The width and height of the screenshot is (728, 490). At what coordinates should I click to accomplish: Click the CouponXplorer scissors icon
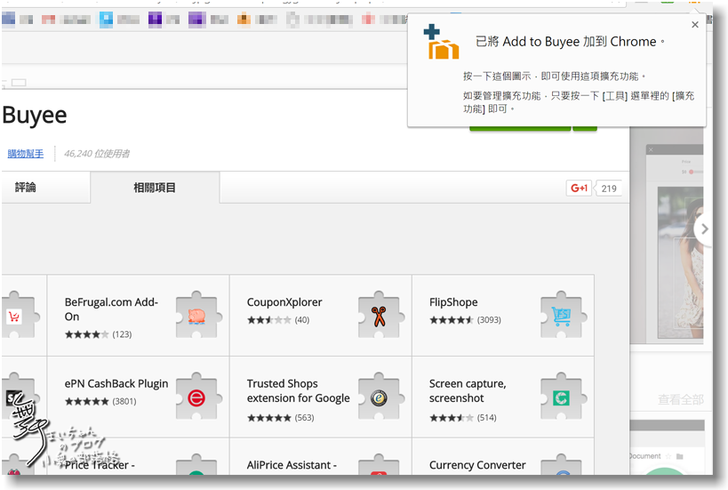[x=378, y=315]
